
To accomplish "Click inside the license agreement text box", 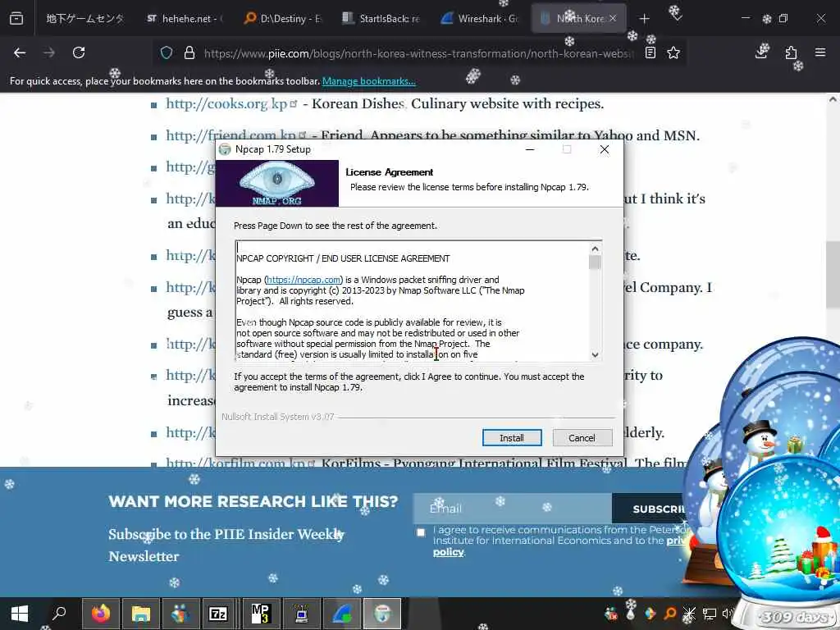I will (x=413, y=300).
